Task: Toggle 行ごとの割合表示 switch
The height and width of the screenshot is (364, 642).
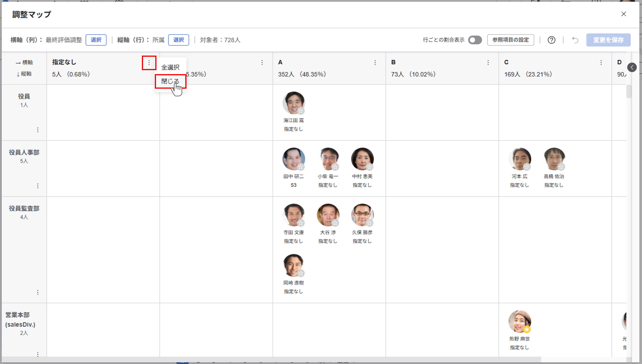Action: point(475,40)
